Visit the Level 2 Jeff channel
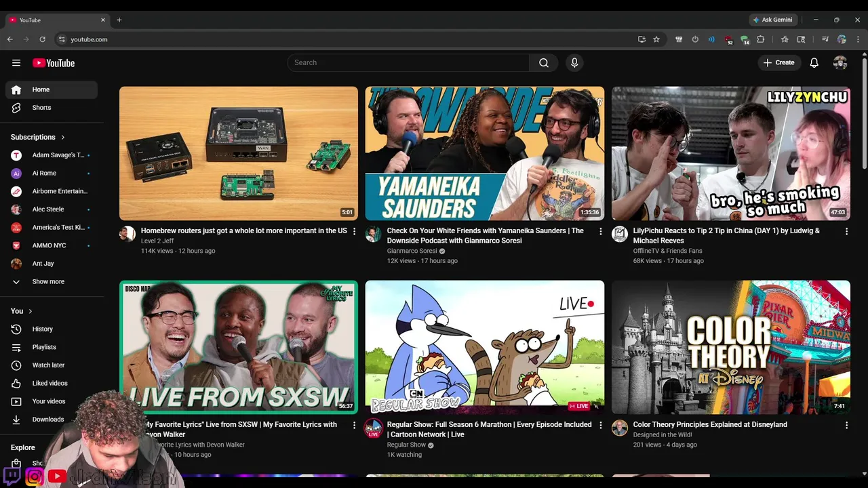The width and height of the screenshot is (868, 488). (x=157, y=241)
